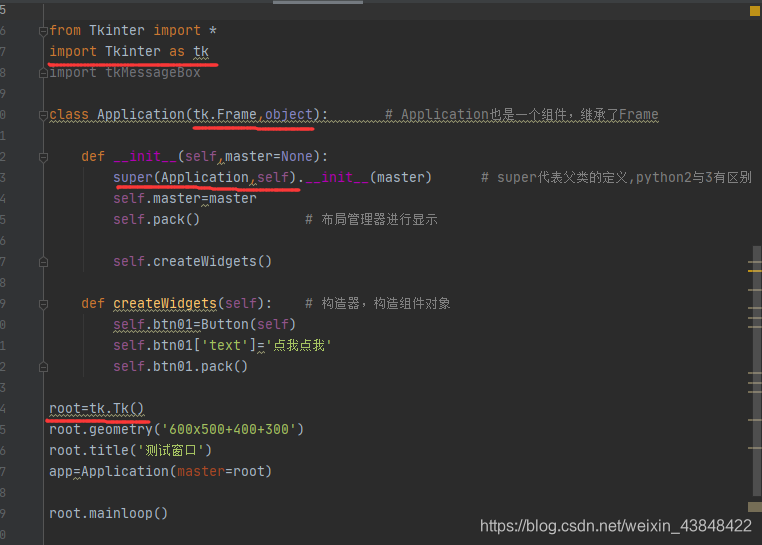Collapse the 'def __init__' method fold marker

pyautogui.click(x=43, y=157)
